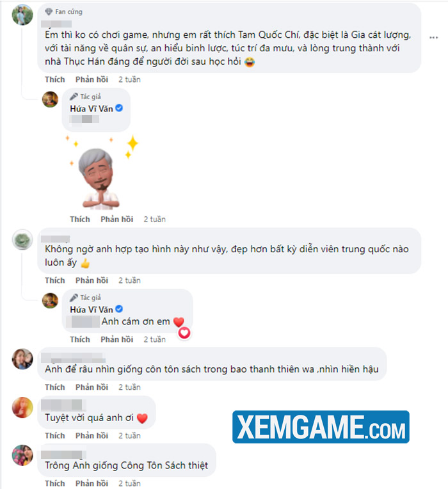The height and width of the screenshot is (489, 448).
Task: Click 'Thích' under 'Trông Anh giống Công Tôn Sách'
Action: click(x=55, y=483)
